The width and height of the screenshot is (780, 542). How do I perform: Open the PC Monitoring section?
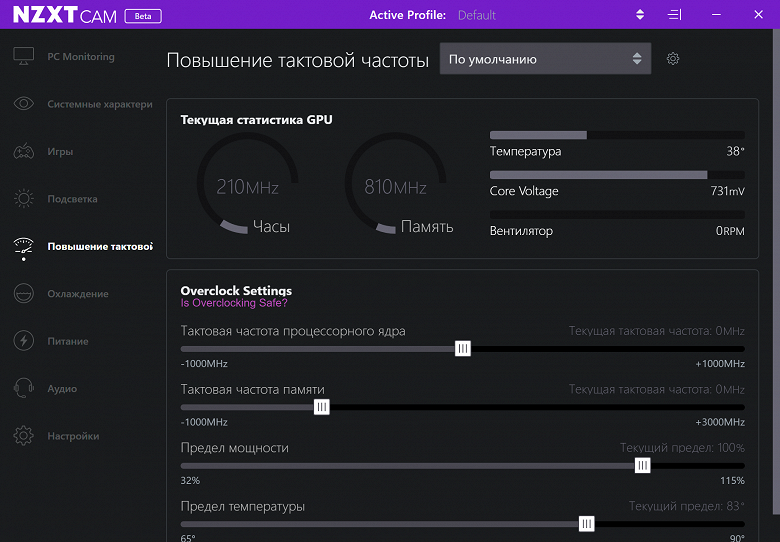(x=80, y=57)
